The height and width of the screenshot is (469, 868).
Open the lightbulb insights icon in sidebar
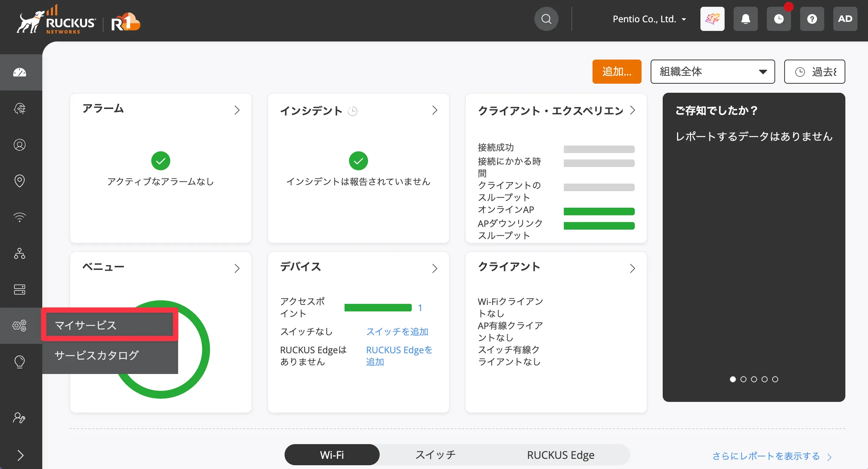point(20,362)
